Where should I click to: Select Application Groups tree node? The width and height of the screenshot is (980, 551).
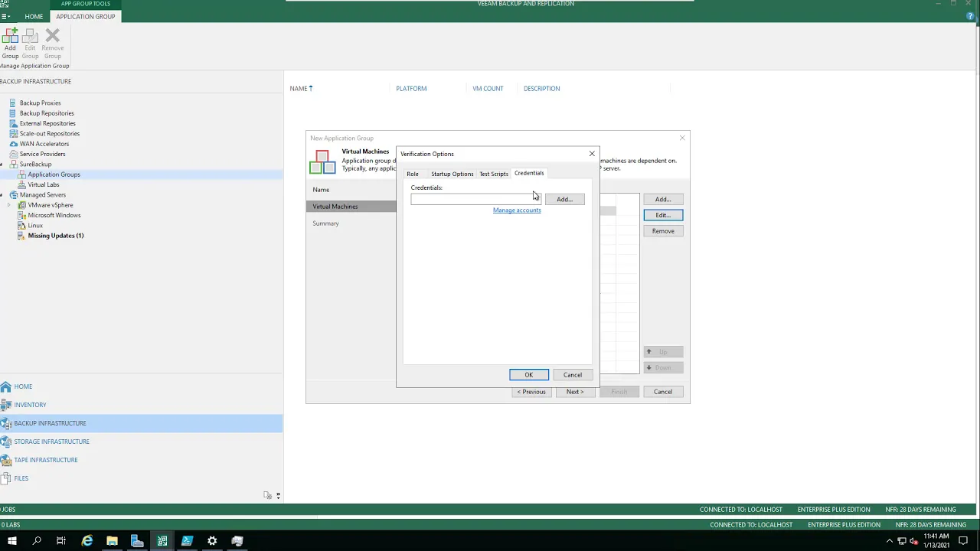[x=54, y=174]
